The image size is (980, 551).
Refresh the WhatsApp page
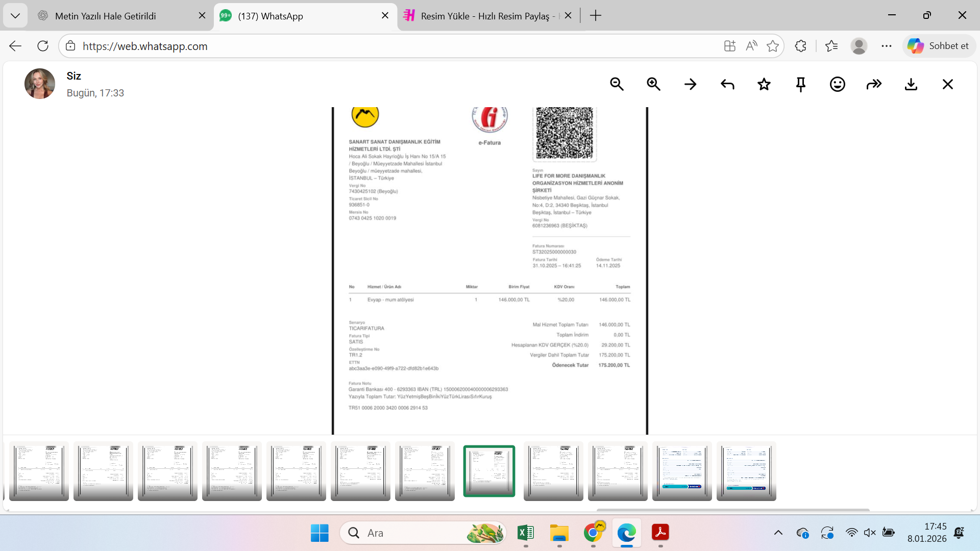click(43, 46)
